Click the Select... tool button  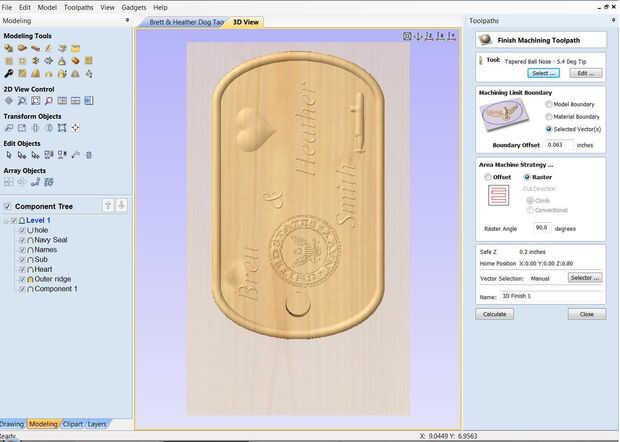pos(543,73)
